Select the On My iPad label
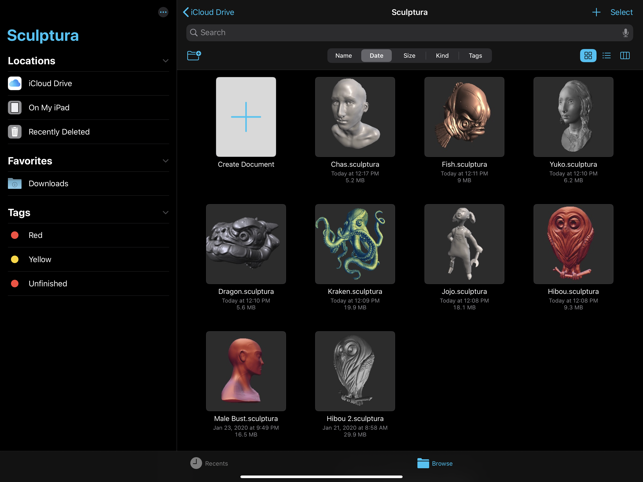This screenshot has width=643, height=482. click(49, 107)
